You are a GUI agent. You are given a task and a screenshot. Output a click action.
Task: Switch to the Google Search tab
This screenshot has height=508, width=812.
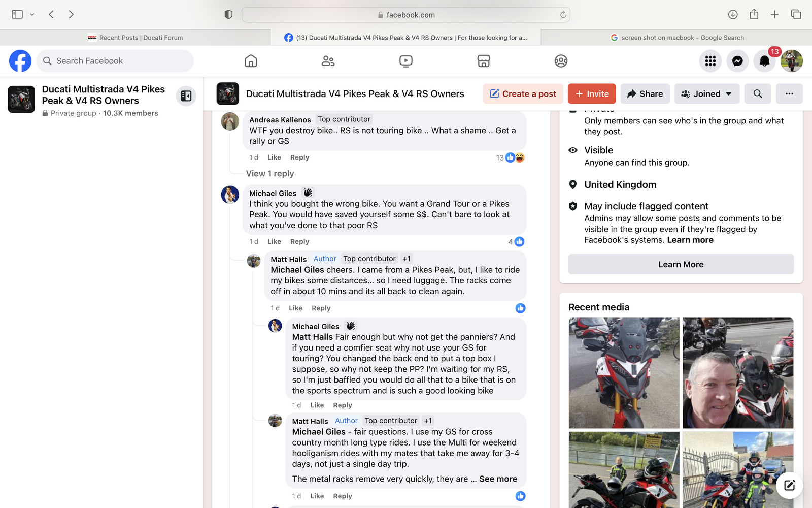click(x=676, y=38)
